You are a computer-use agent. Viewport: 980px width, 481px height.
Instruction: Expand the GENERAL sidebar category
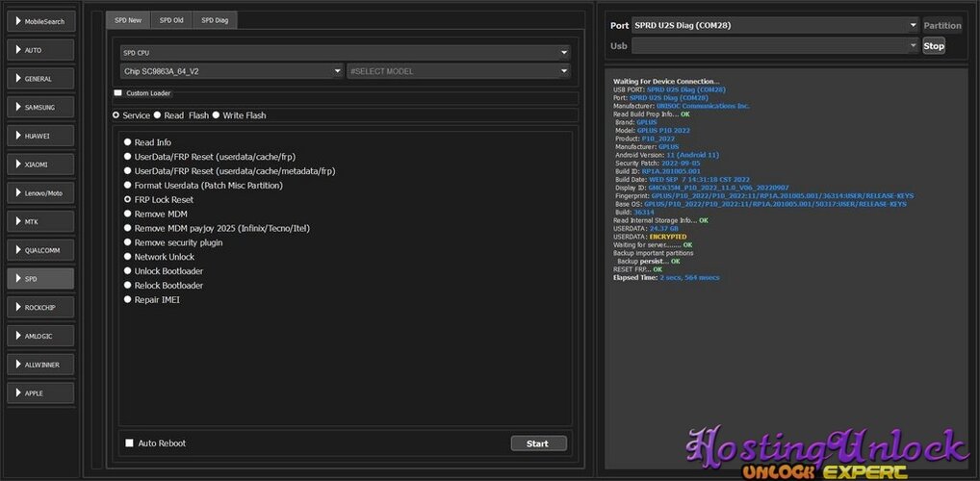(x=40, y=79)
